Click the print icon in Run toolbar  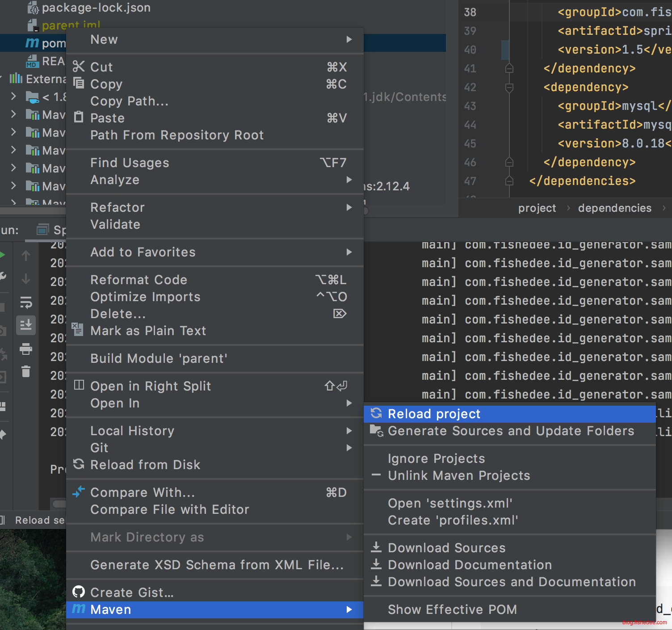click(26, 349)
